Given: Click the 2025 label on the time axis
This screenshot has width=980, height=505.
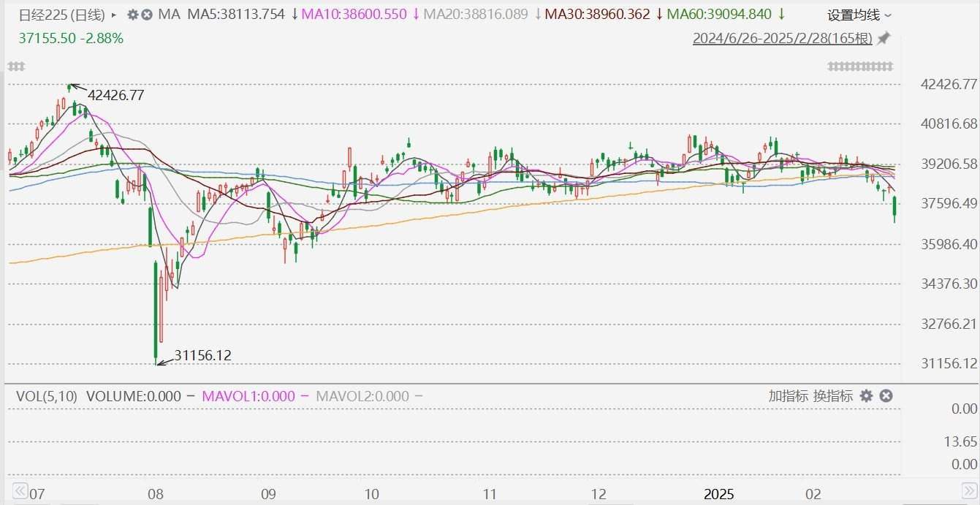Looking at the screenshot, I should (718, 494).
